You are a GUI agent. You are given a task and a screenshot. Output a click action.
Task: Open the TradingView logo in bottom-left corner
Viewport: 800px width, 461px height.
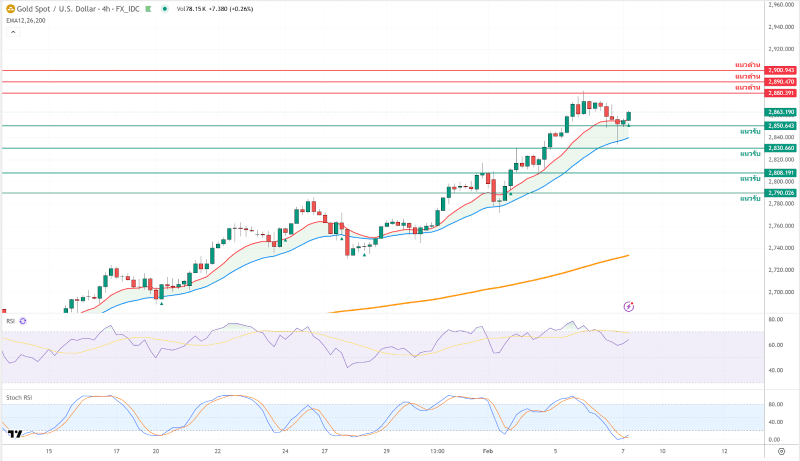point(14,434)
